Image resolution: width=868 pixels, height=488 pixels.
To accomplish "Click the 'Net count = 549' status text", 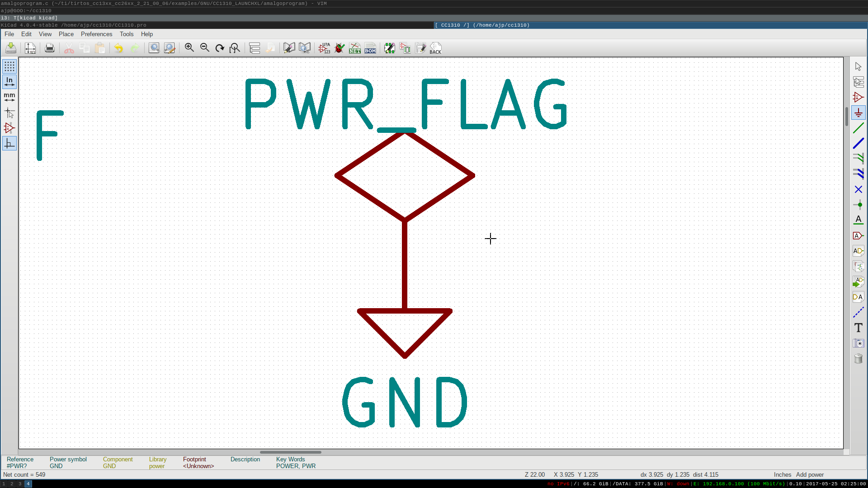I will coord(24,474).
